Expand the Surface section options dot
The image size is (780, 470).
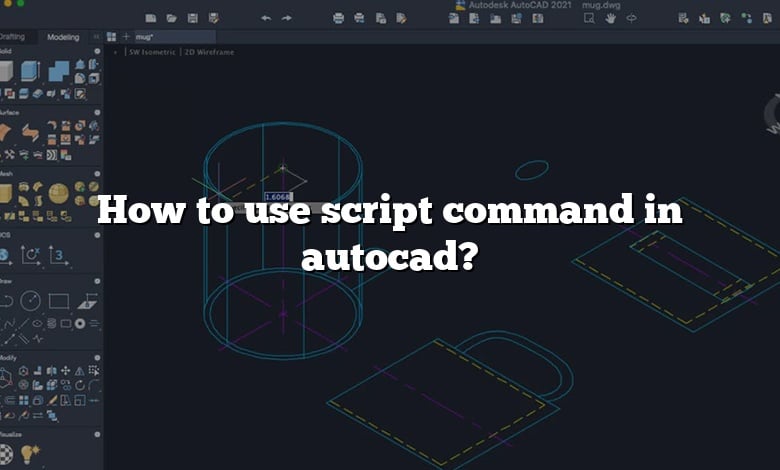97,113
